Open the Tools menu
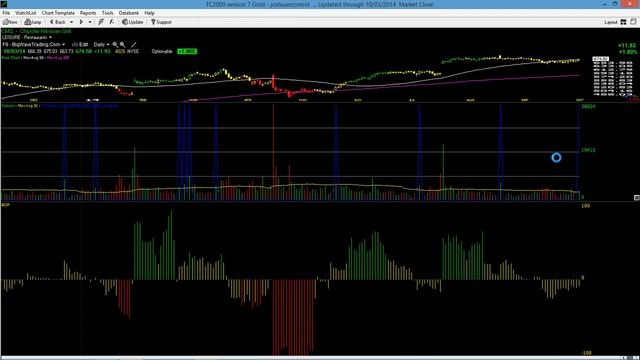 [x=108, y=13]
